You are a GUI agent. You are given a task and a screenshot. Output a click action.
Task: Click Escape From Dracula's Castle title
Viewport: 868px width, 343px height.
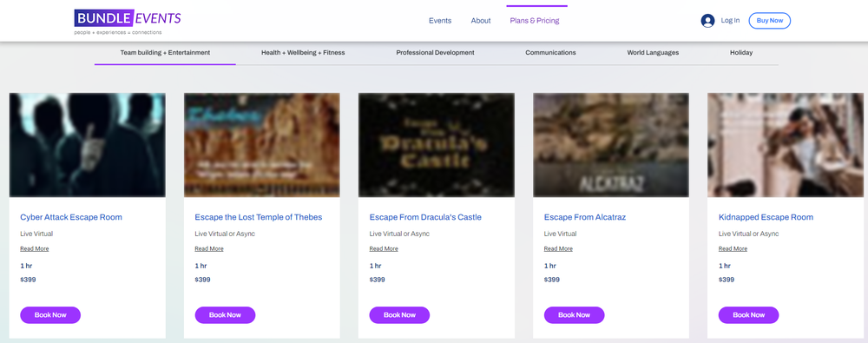[425, 217]
